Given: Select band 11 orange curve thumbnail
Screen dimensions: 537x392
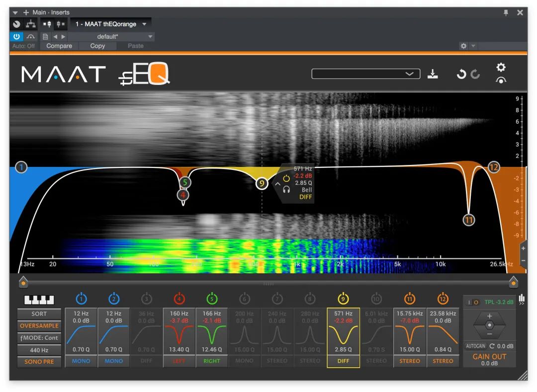Looking at the screenshot, I should tap(410, 334).
